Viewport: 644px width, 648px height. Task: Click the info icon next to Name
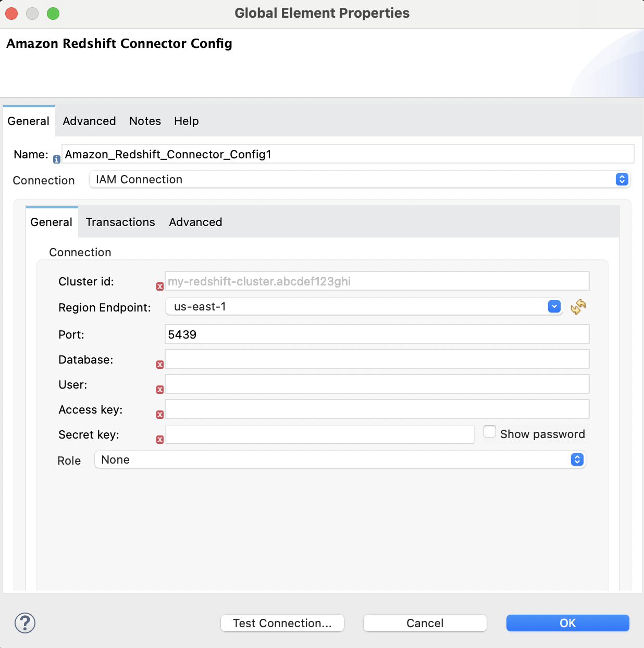tap(57, 160)
